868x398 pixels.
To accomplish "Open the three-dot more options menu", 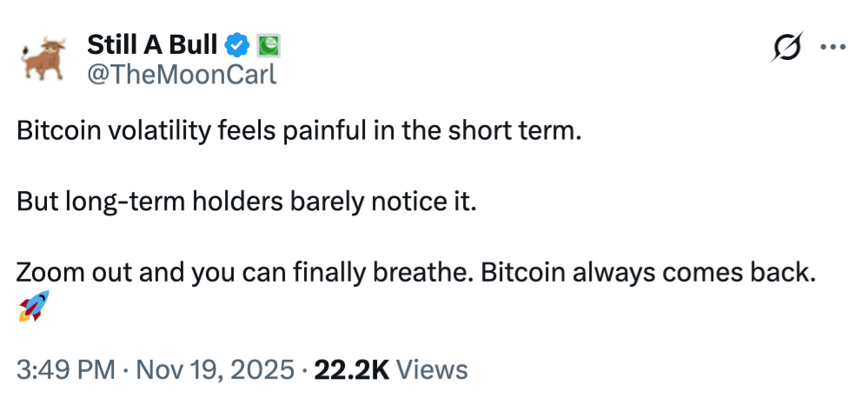I will click(832, 49).
